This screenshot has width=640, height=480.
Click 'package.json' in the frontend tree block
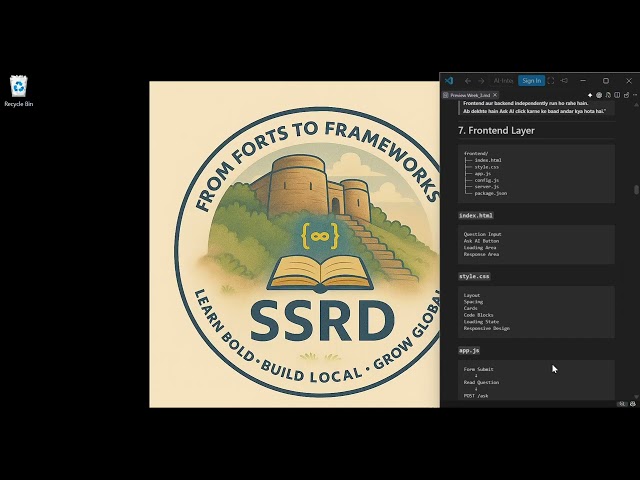491,193
